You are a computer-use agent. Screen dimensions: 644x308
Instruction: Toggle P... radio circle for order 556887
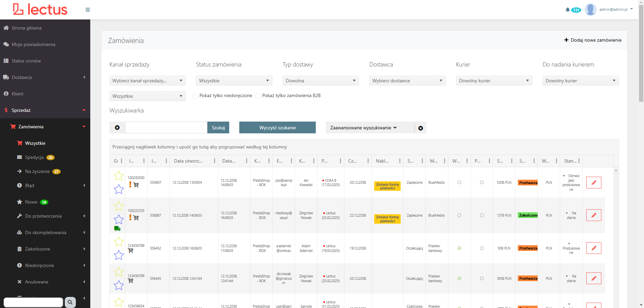(x=482, y=215)
